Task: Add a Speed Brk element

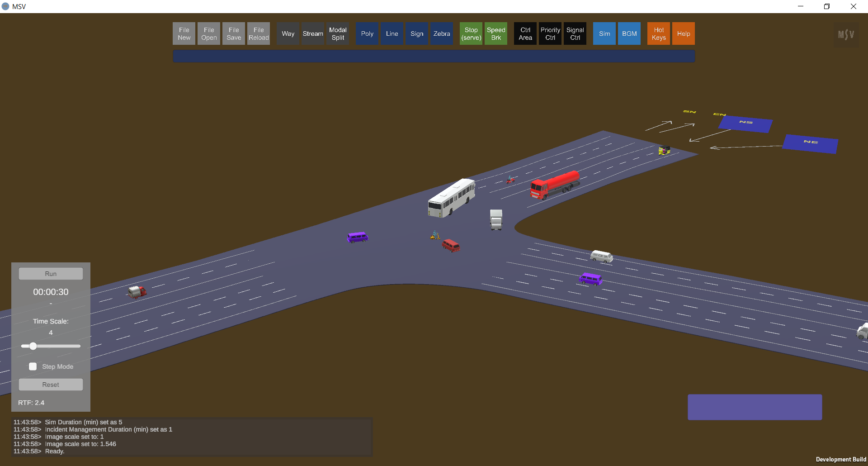Action: 496,33
